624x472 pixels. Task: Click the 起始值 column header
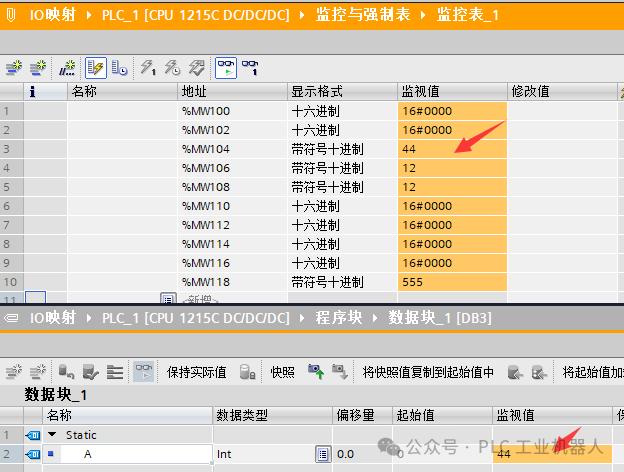point(443,415)
